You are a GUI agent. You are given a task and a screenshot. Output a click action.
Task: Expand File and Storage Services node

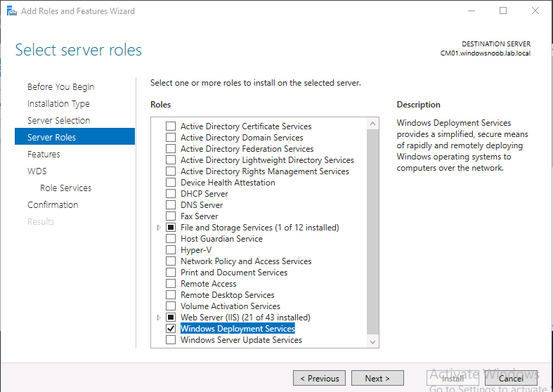[x=159, y=228]
